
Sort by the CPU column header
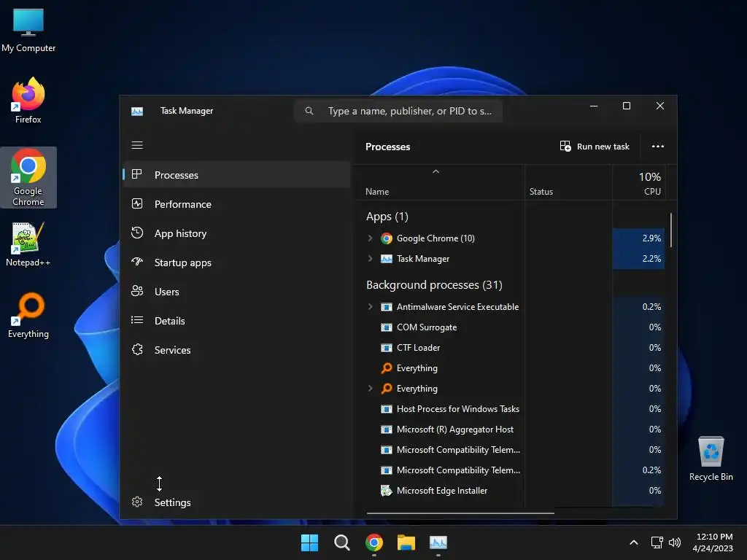click(638, 182)
